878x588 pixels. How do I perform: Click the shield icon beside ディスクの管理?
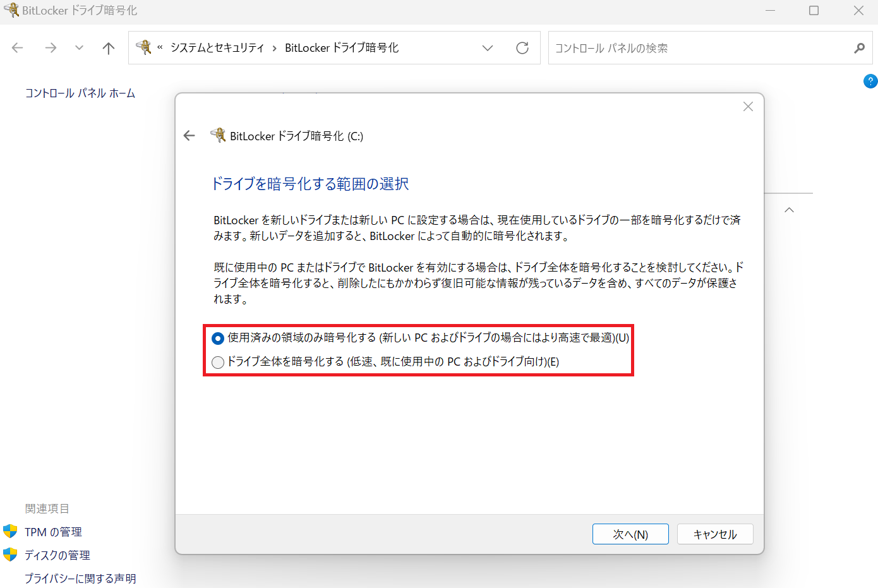(x=10, y=555)
